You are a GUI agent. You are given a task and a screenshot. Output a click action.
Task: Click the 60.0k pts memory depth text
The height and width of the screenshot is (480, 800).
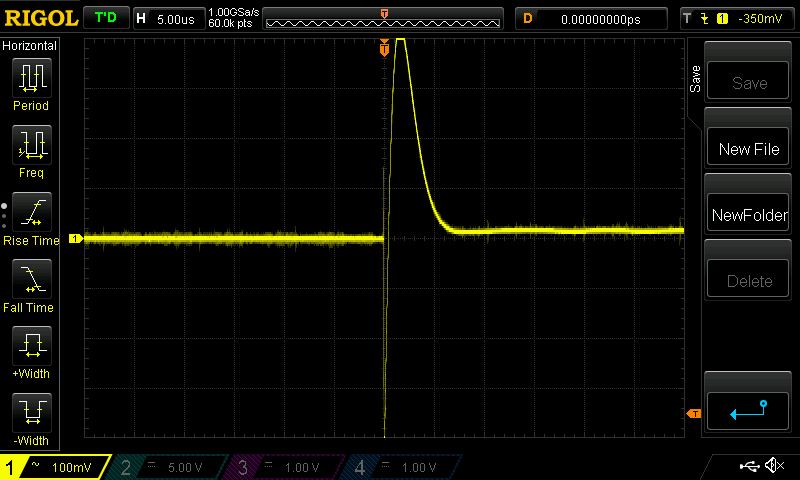tap(230, 23)
